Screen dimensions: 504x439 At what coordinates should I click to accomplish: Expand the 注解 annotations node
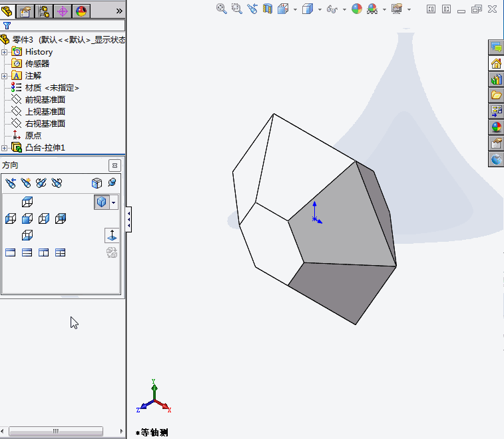4,76
